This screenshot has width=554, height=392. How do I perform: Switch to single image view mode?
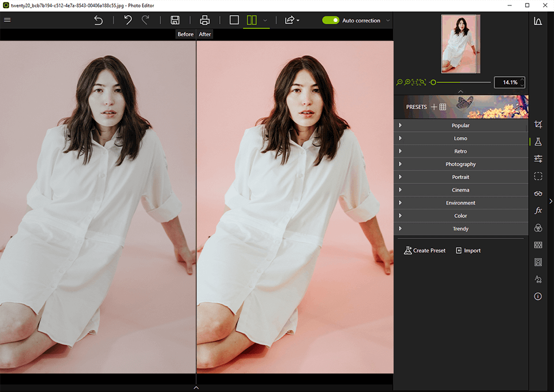tap(234, 20)
